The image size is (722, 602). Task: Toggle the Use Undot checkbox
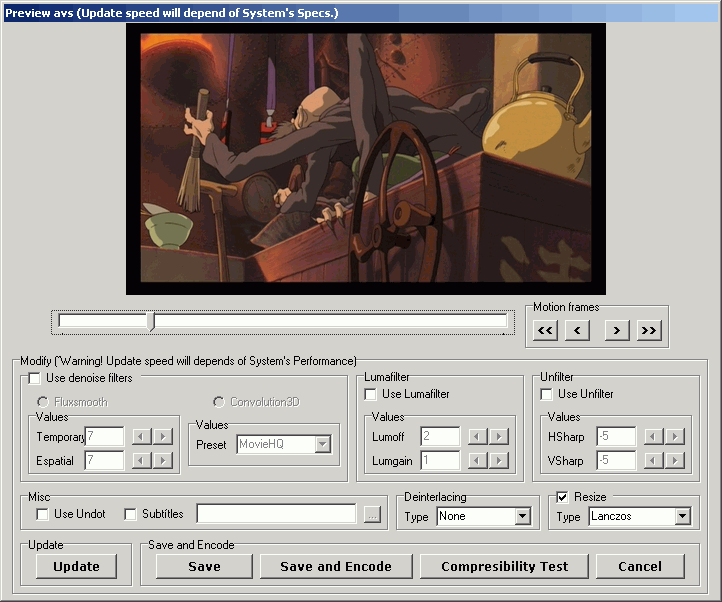coord(42,514)
